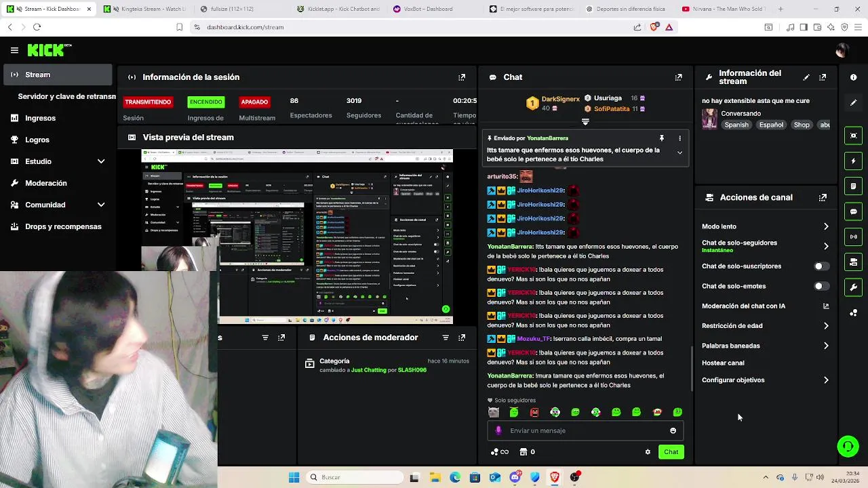
Task: Open Moderación del chat con IA
Action: point(765,306)
